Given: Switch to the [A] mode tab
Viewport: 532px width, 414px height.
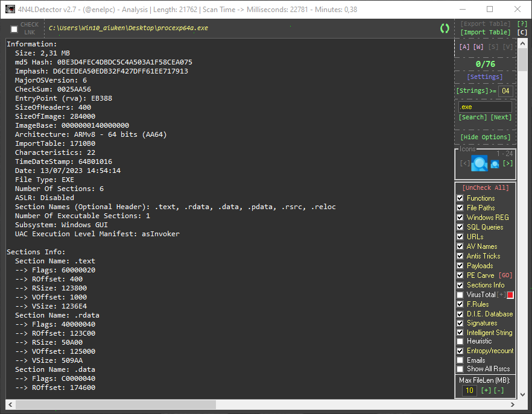Looking at the screenshot, I should [464, 47].
